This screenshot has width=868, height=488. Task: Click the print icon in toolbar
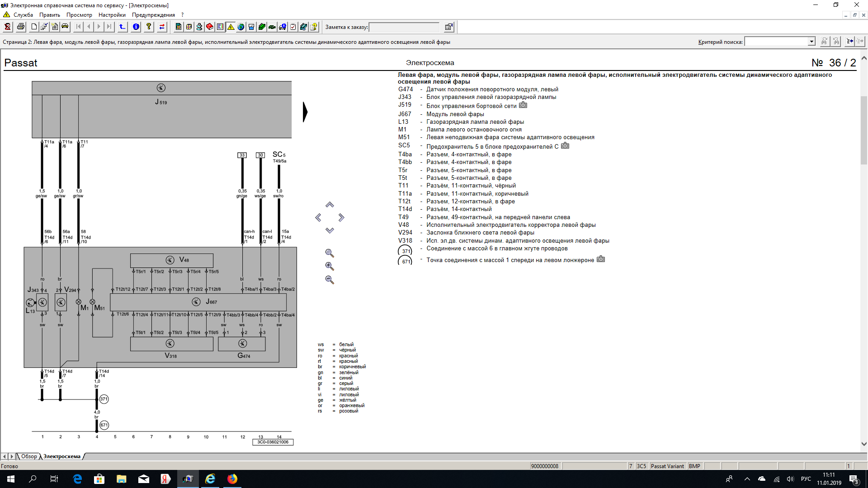(21, 27)
